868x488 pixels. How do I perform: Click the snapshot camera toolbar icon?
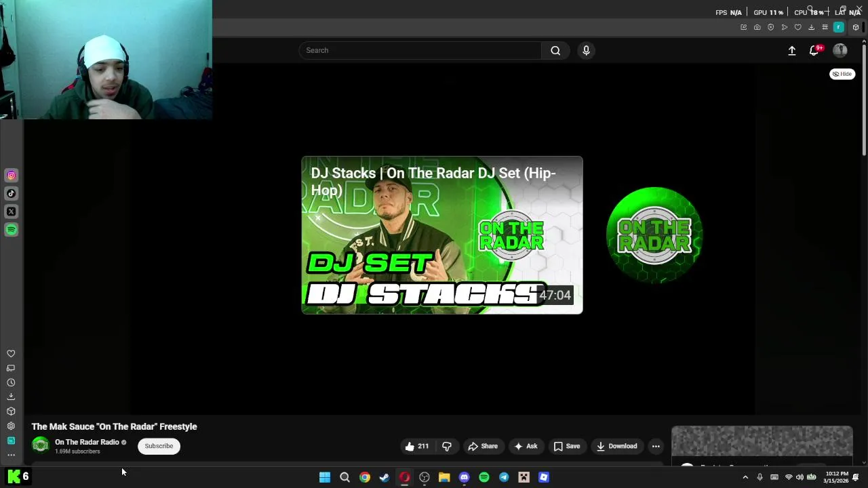pyautogui.click(x=757, y=27)
